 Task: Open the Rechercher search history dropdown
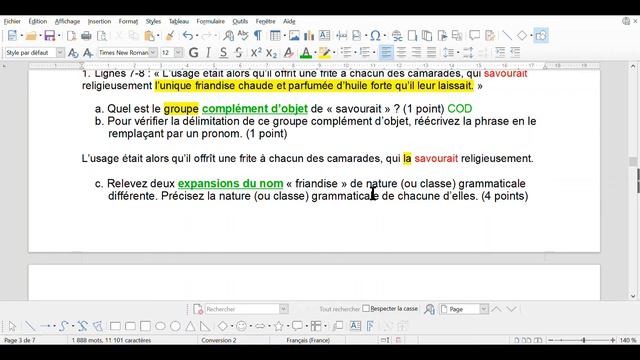click(x=283, y=309)
